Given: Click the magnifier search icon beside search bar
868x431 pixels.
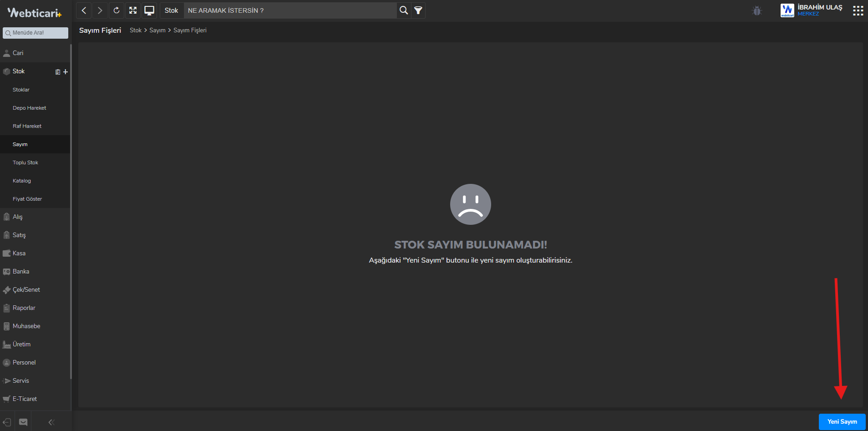Looking at the screenshot, I should [403, 10].
